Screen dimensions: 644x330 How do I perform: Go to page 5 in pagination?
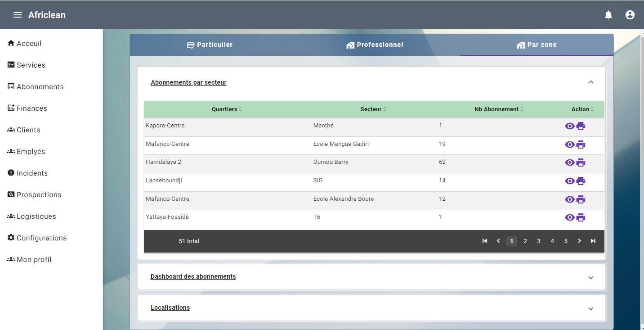pyautogui.click(x=566, y=241)
